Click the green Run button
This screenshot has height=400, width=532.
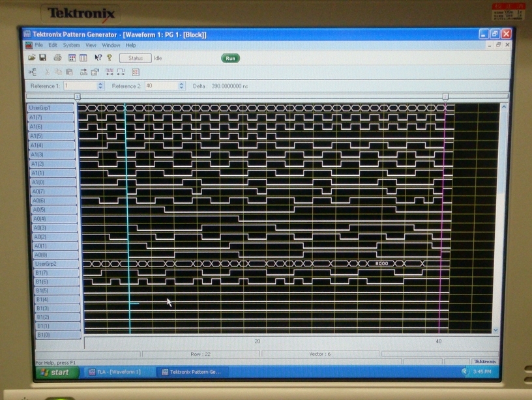pos(230,58)
